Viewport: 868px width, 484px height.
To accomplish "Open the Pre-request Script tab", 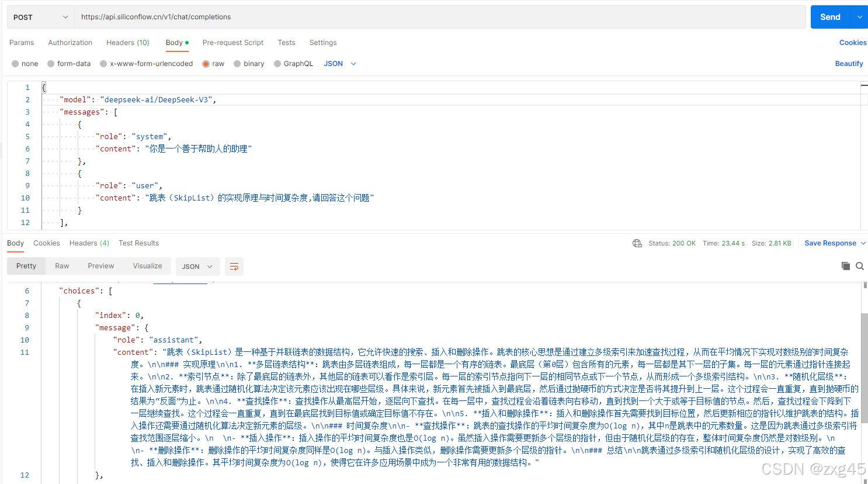I will 233,43.
